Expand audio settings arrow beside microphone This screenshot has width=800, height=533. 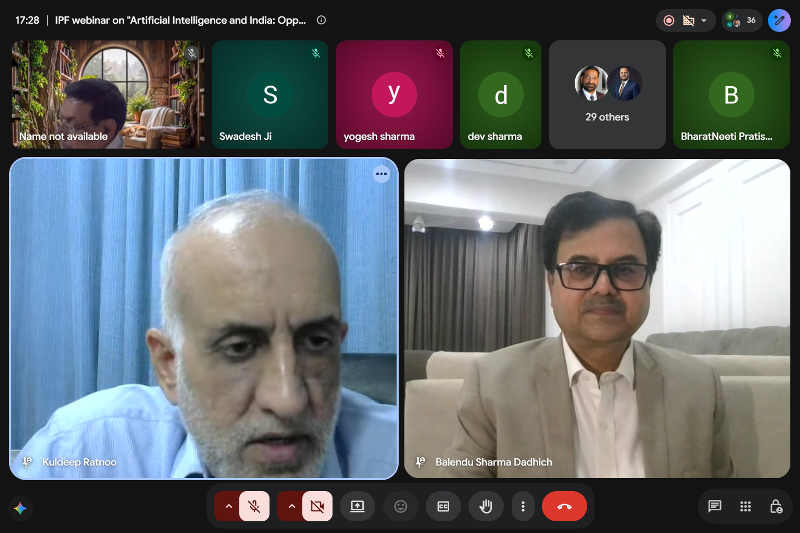pos(229,506)
